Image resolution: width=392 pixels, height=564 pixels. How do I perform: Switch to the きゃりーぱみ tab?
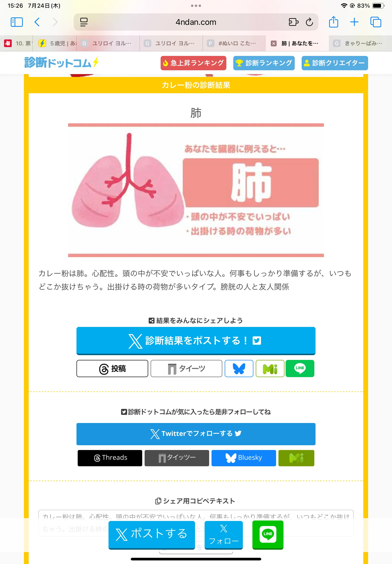(x=360, y=43)
